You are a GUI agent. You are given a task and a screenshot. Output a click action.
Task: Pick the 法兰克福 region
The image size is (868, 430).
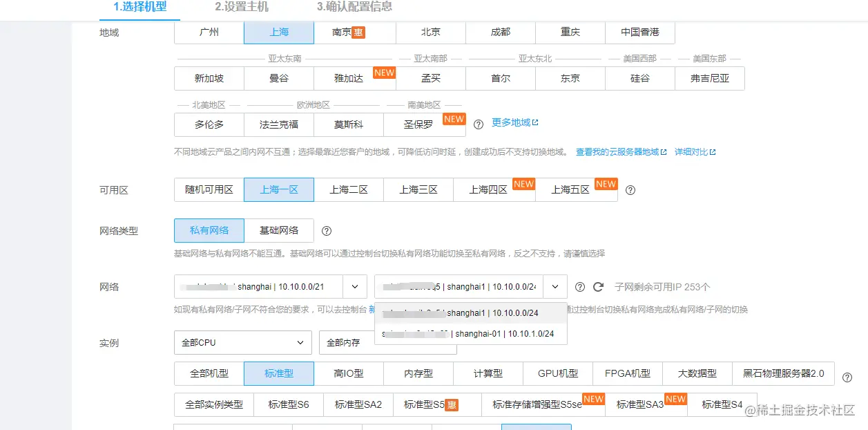(x=279, y=124)
